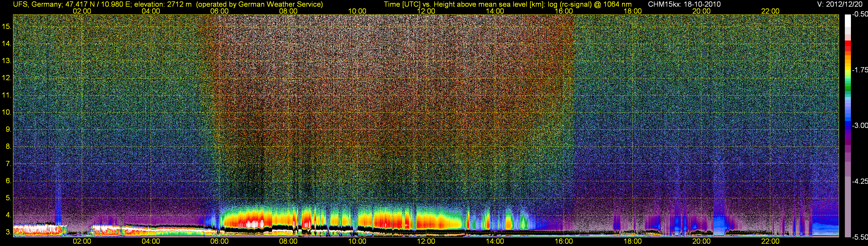
Task: Click the '22:00' tick on the top time axis
Action: (x=770, y=11)
